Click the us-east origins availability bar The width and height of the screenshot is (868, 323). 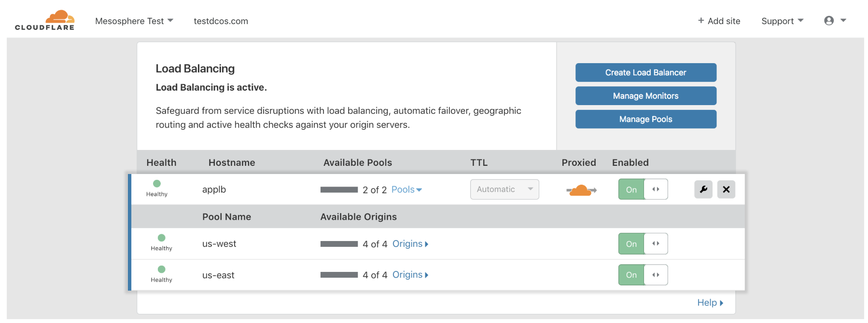tap(339, 275)
